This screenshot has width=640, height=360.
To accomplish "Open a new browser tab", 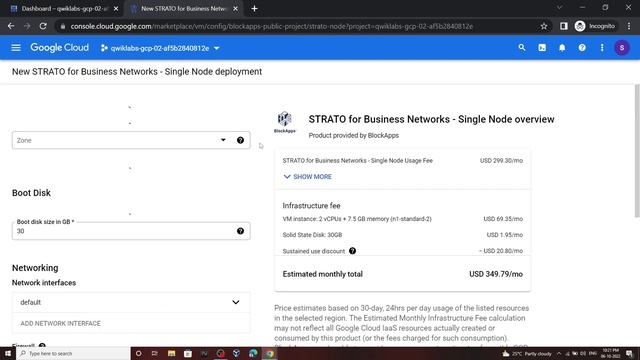I will 254,9.
